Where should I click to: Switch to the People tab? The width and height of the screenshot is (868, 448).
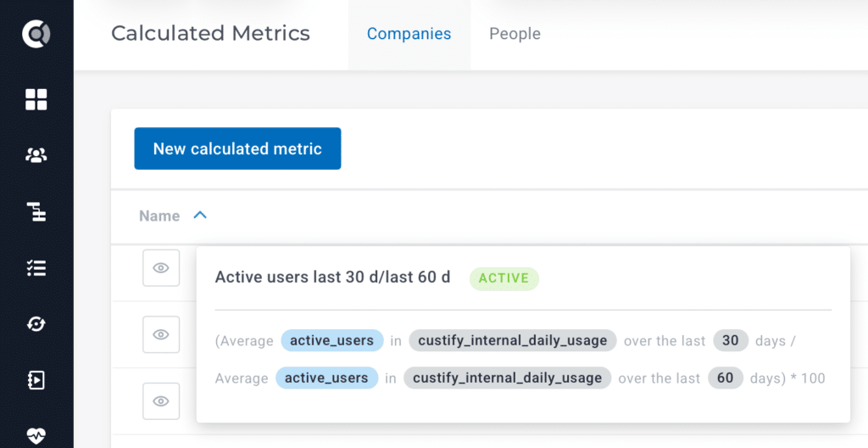click(x=515, y=34)
